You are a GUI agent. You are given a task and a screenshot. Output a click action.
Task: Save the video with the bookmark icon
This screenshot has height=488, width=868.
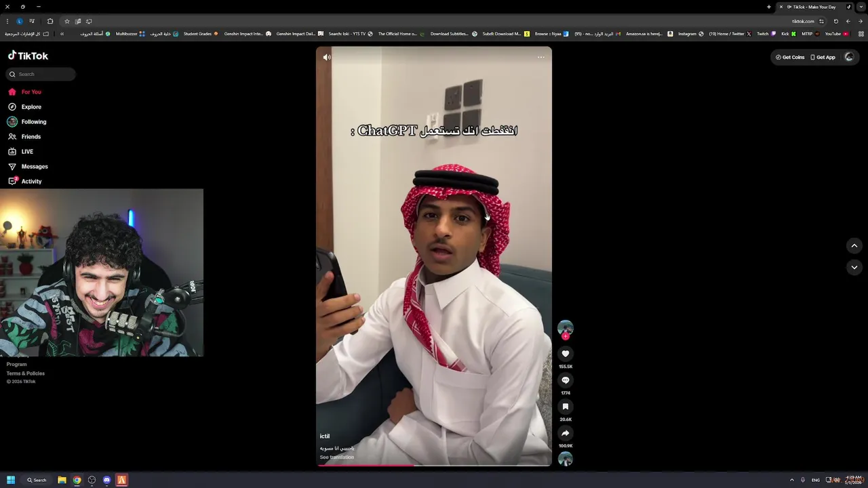click(x=566, y=407)
